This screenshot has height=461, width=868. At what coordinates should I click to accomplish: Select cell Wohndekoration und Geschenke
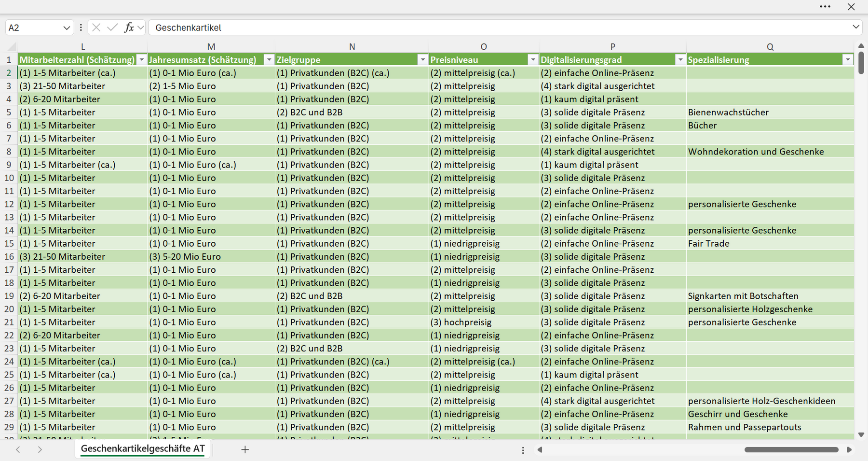[x=770, y=152]
